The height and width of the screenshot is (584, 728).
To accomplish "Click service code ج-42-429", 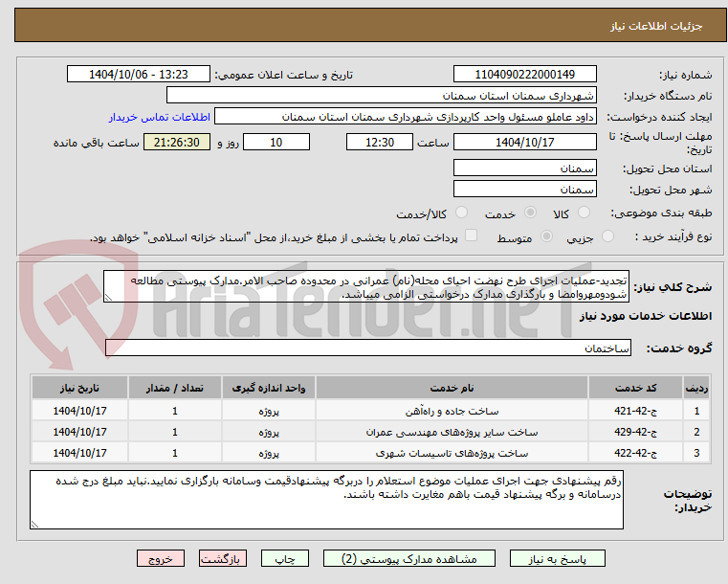I will tap(635, 432).
